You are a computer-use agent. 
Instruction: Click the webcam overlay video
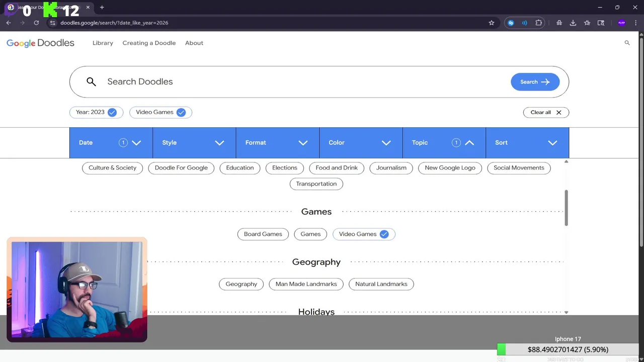pos(77,290)
